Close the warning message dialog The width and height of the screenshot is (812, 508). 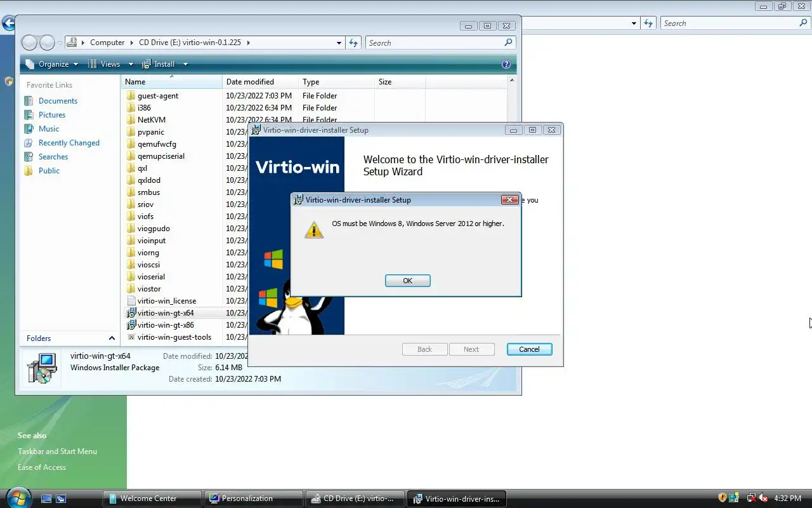pos(509,199)
